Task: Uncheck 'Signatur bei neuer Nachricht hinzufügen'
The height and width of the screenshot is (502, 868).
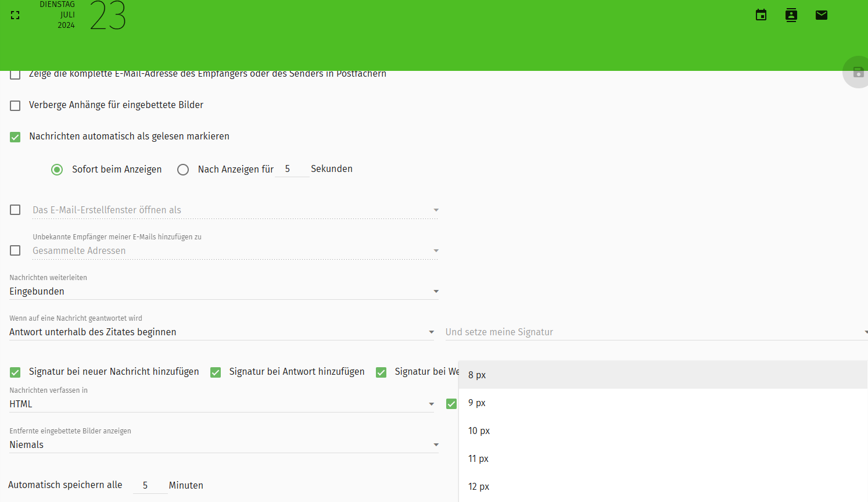Action: [16, 372]
